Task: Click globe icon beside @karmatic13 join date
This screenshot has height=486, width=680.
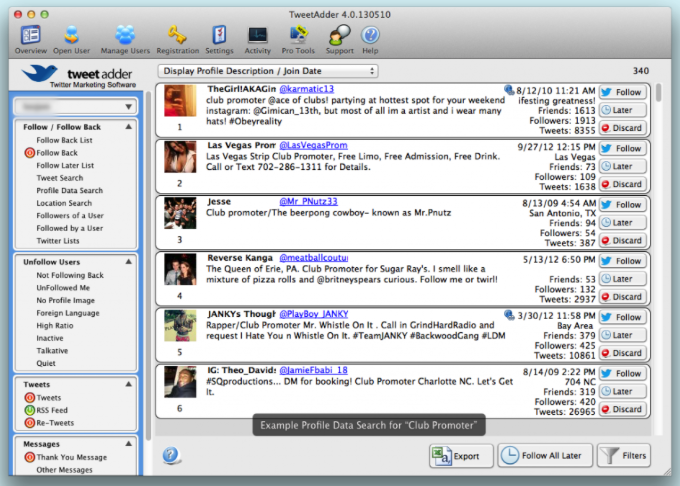Action: tap(509, 90)
